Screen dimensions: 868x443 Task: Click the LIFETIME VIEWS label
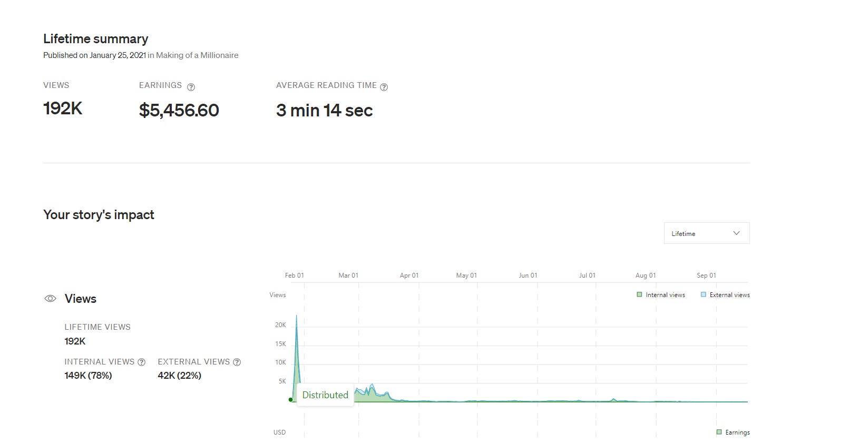pos(97,327)
